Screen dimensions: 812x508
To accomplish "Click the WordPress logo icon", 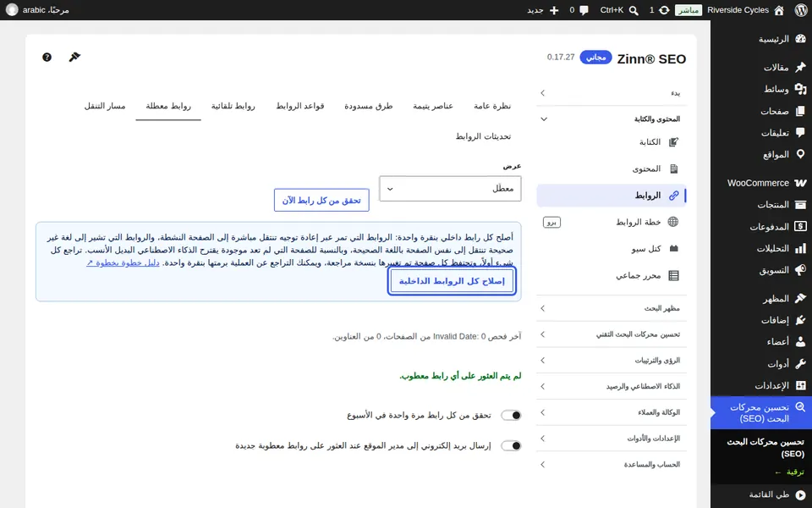I will pos(801,10).
